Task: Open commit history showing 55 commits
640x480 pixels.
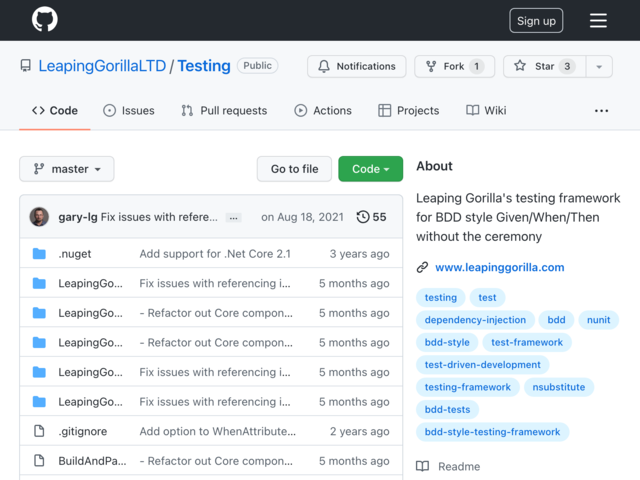Action: point(371,217)
